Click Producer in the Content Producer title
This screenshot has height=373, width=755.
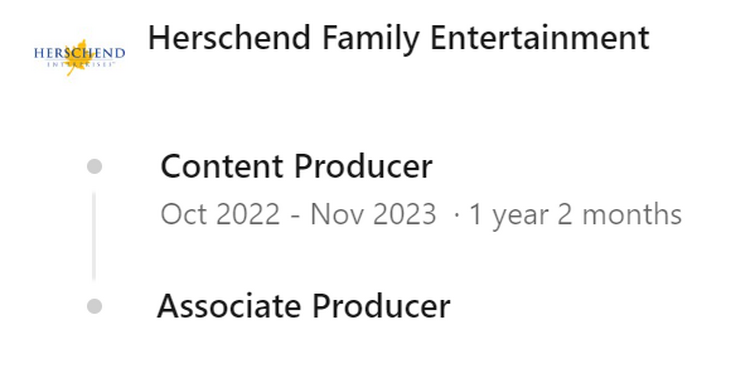point(364,167)
